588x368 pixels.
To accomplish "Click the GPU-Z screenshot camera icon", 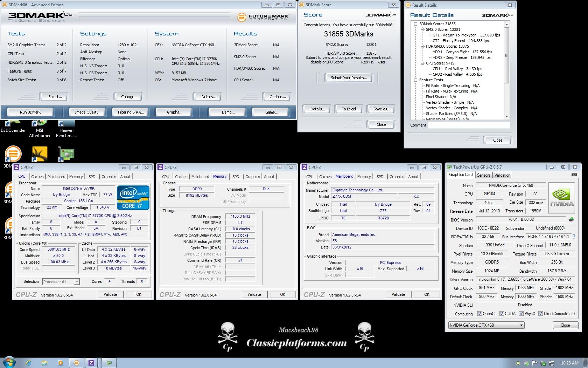I will tap(574, 174).
